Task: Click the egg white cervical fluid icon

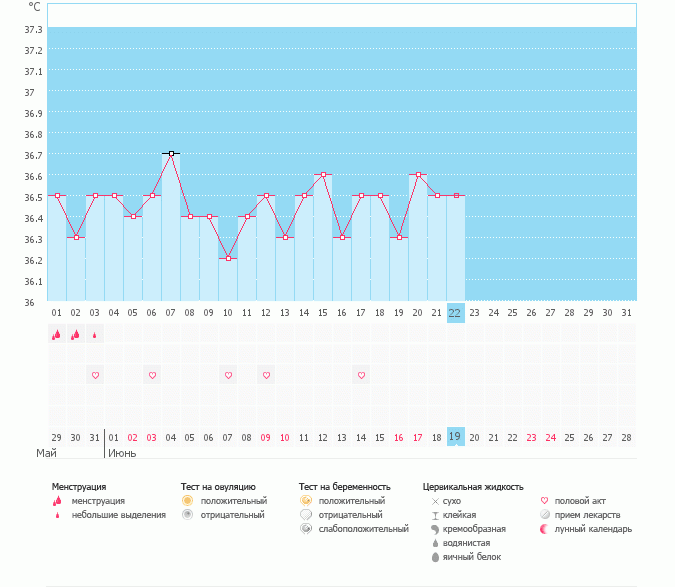Action: click(x=435, y=556)
